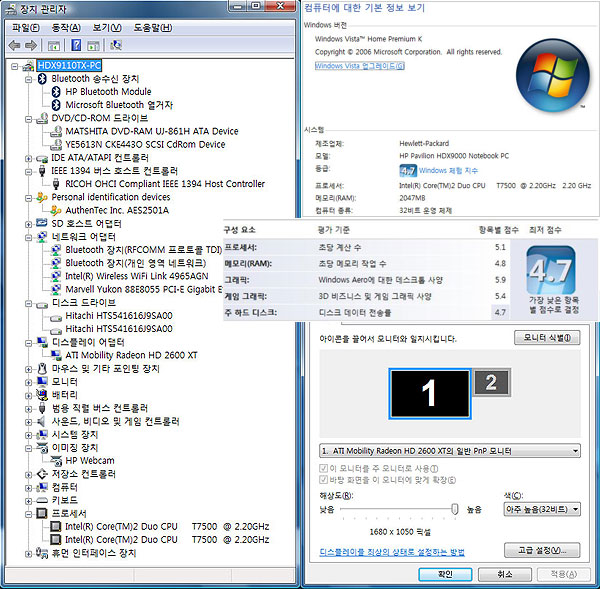
Task: Click the 마우스 및 기타 포인팅 장치 icon
Action: (x=42, y=369)
